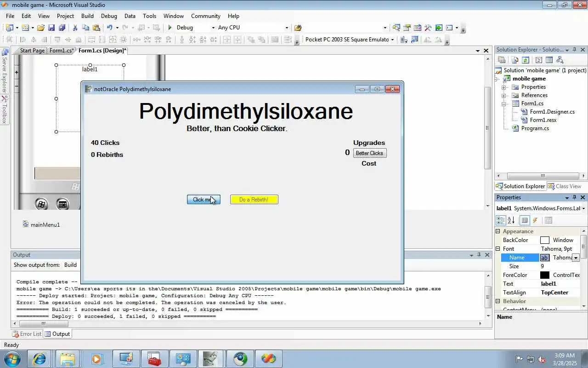This screenshot has height=368, width=588.
Task: Toggle the Properties view button
Action: pyautogui.click(x=525, y=220)
